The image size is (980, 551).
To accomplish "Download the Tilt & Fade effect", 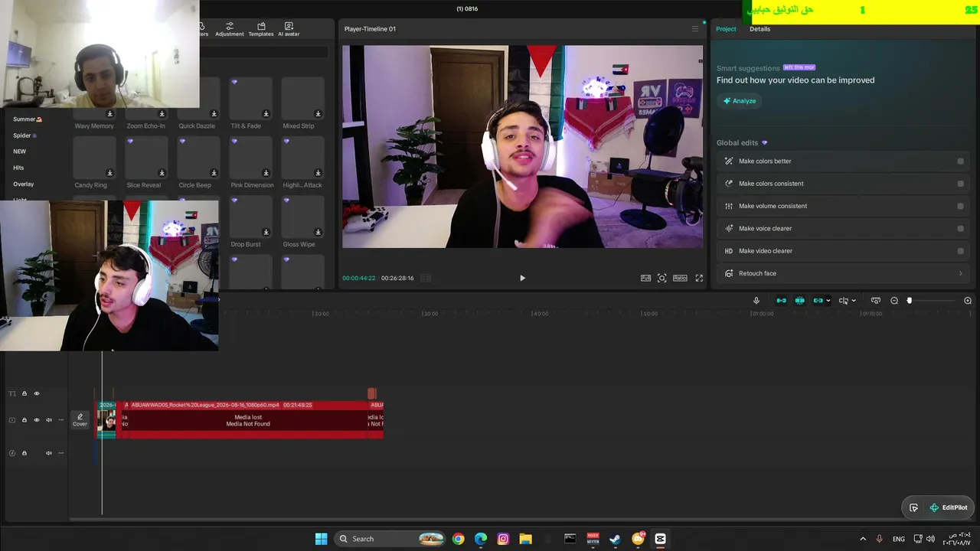I will coord(266,114).
